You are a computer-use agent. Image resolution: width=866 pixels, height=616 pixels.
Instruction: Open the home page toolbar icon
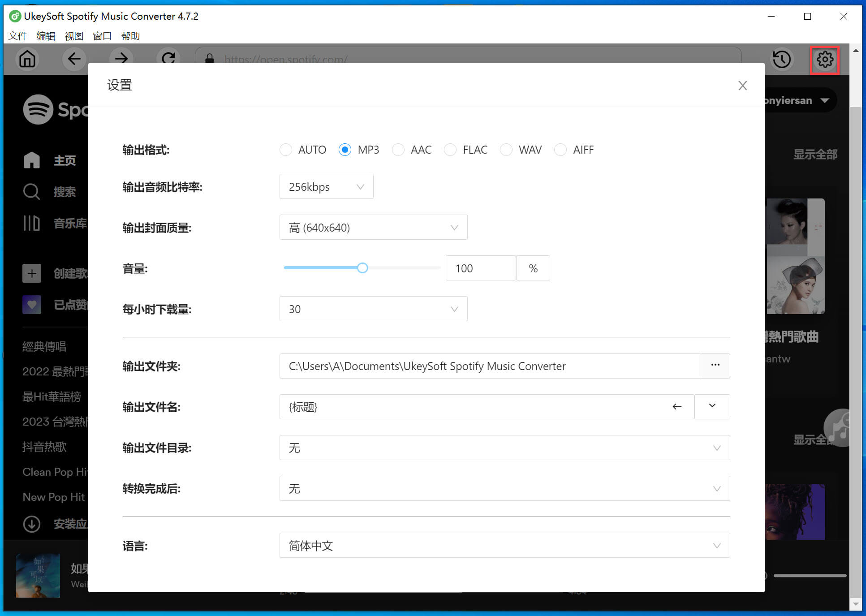pyautogui.click(x=27, y=59)
